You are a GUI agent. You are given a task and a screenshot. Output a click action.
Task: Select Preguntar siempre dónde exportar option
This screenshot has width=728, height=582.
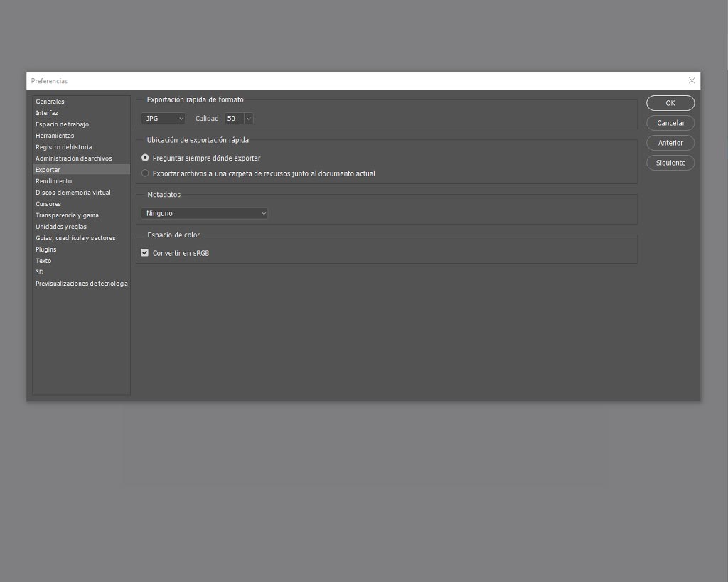pos(201,158)
